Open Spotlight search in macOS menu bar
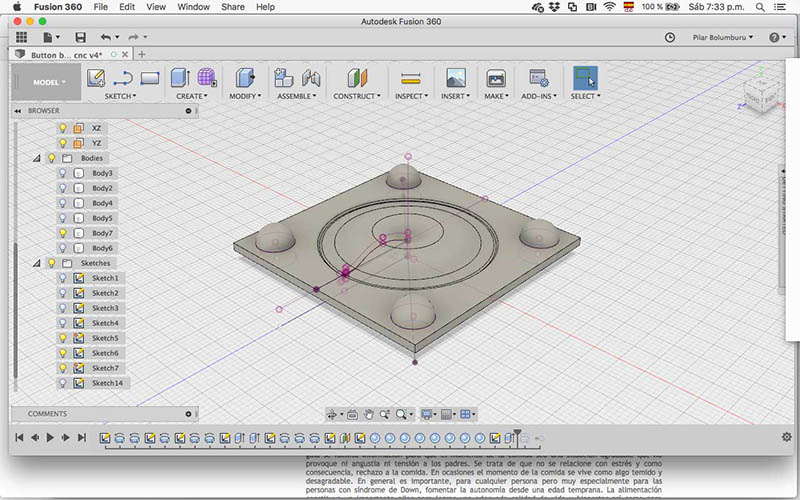The width and height of the screenshot is (800, 500). pyautogui.click(x=760, y=7)
